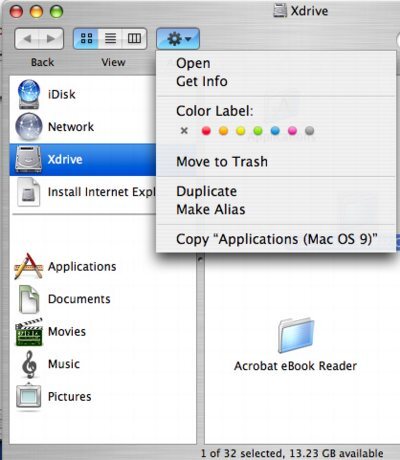This screenshot has height=460, width=400.
Task: Apply the orange color label
Action: pyautogui.click(x=223, y=131)
